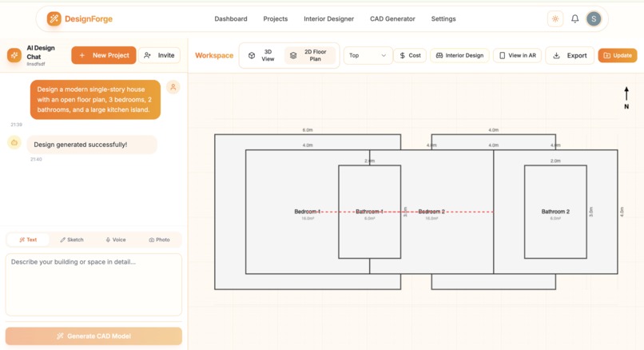Export the design
Screen dimensions: 644x350
coord(570,55)
